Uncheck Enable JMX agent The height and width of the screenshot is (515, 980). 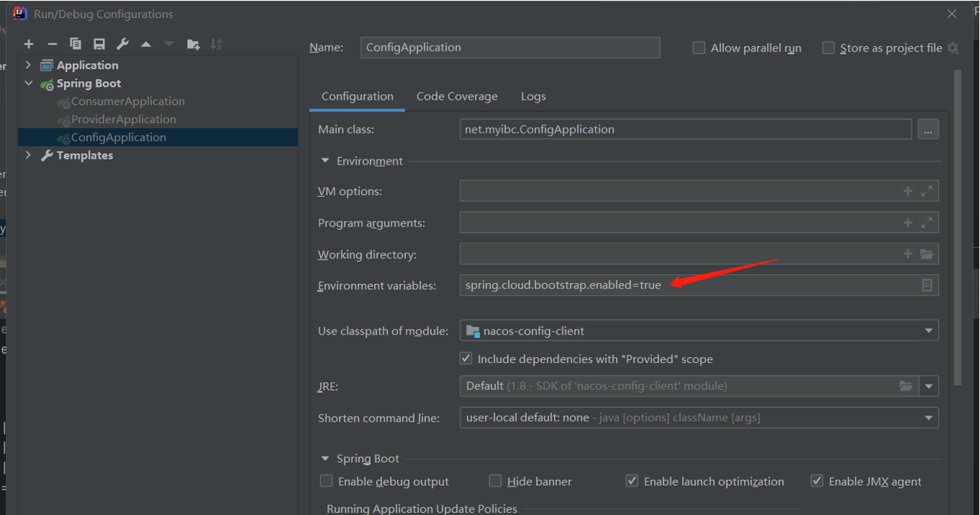coord(817,481)
